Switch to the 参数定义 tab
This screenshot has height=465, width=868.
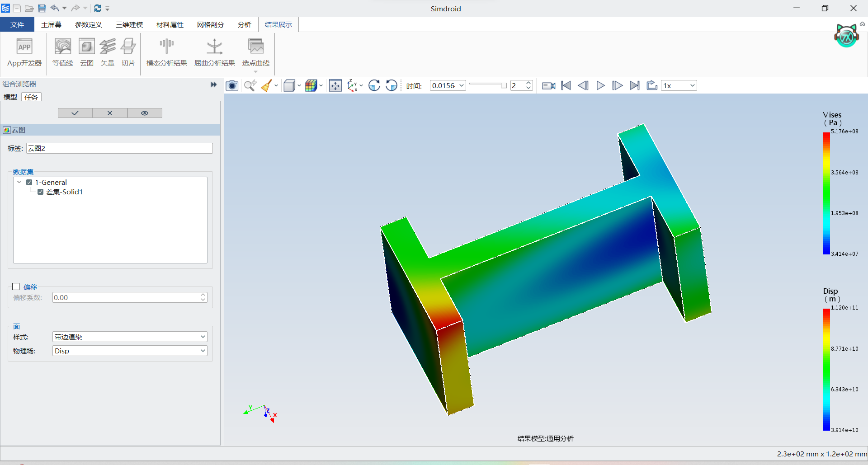pos(89,24)
